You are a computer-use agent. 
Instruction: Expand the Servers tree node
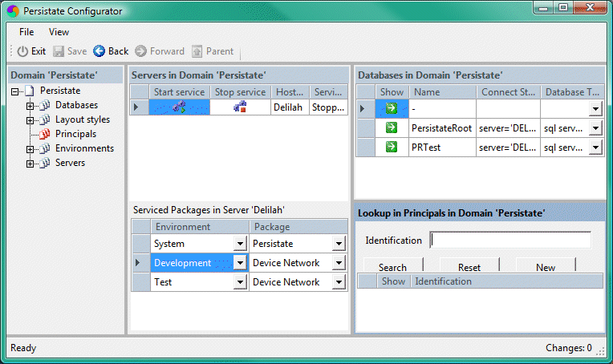[30, 164]
